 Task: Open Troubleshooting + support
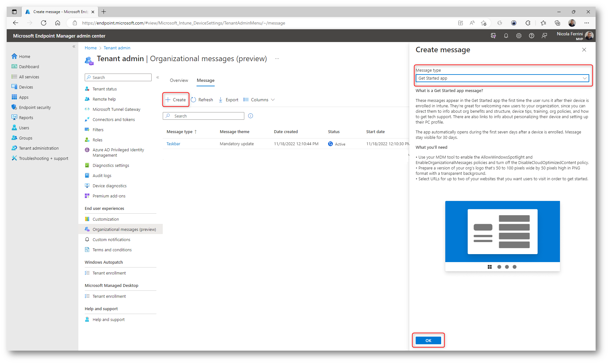tap(40, 158)
